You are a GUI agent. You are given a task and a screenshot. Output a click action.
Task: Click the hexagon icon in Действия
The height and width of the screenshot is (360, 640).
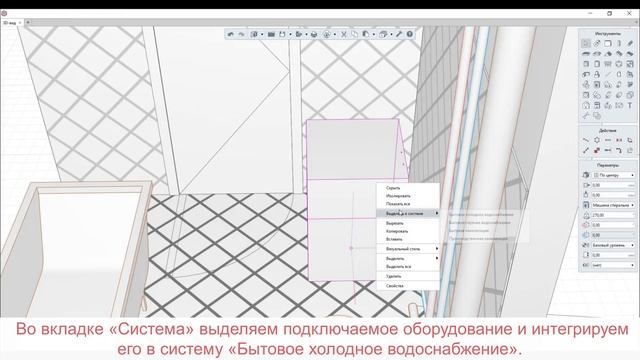(x=597, y=140)
